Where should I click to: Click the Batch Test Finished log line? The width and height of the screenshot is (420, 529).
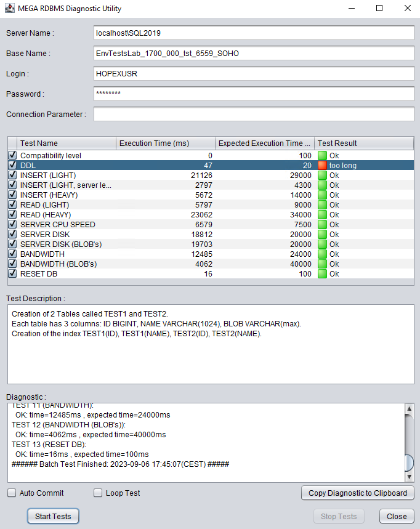(x=121, y=464)
